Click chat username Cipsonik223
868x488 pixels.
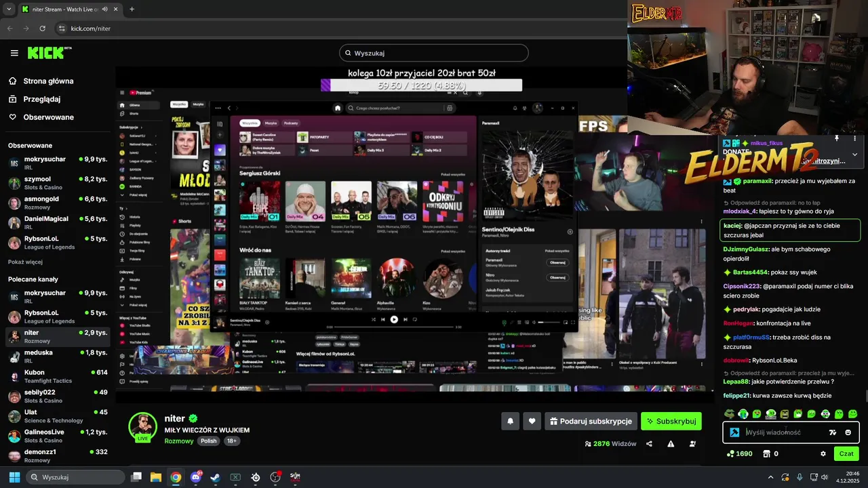point(742,286)
